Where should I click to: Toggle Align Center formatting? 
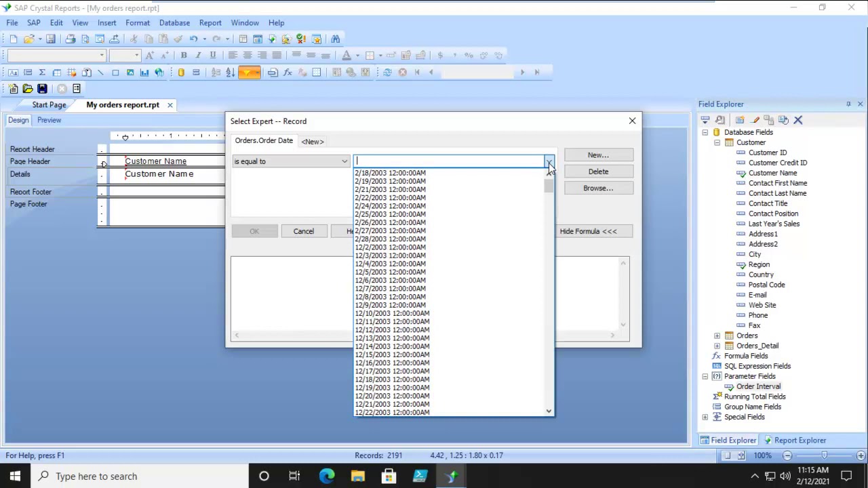(x=248, y=55)
